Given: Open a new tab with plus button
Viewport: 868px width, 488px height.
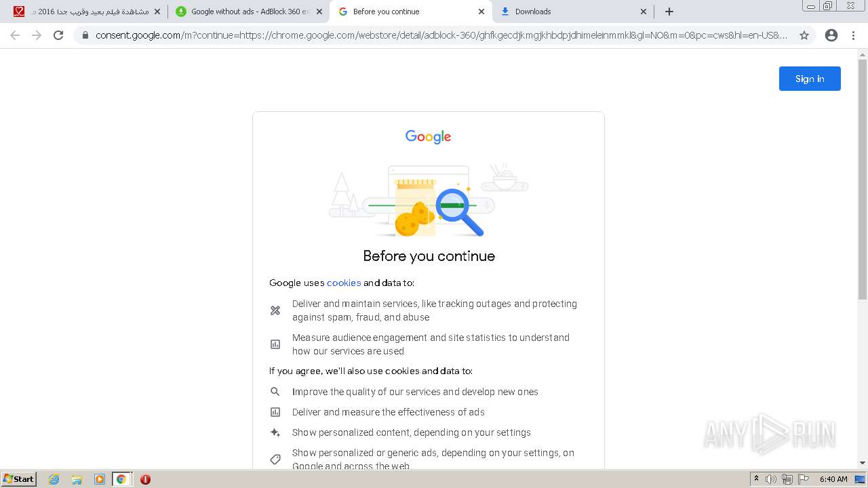Looking at the screenshot, I should click(669, 12).
